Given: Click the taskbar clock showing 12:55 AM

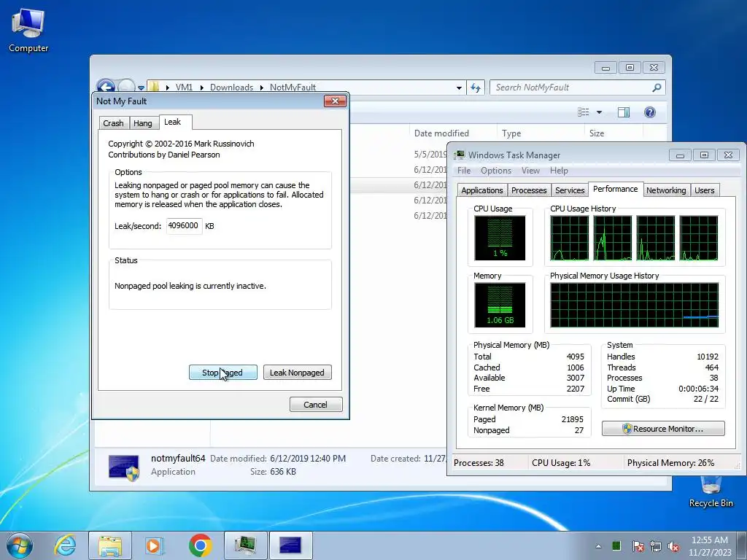Looking at the screenshot, I should coord(709,546).
